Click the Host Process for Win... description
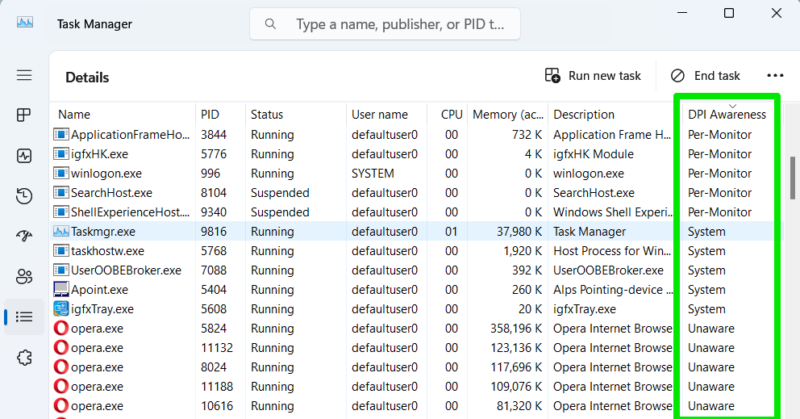This screenshot has height=419, width=800. [x=612, y=251]
